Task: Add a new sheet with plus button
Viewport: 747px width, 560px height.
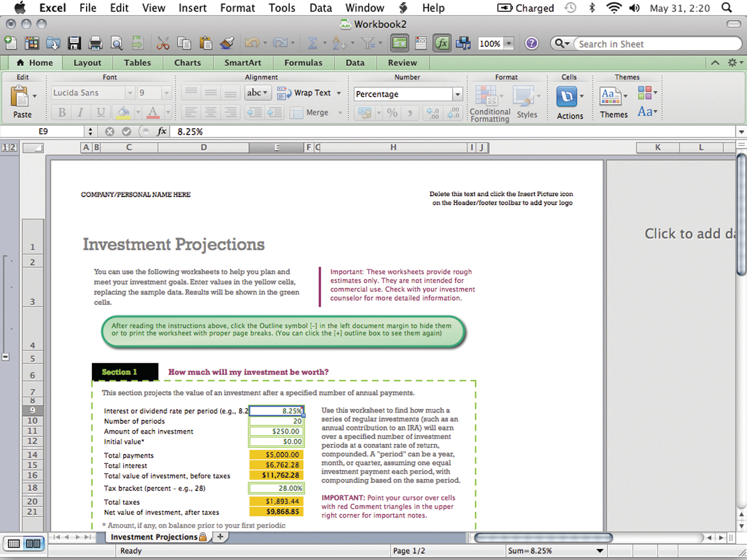Action: tap(220, 537)
